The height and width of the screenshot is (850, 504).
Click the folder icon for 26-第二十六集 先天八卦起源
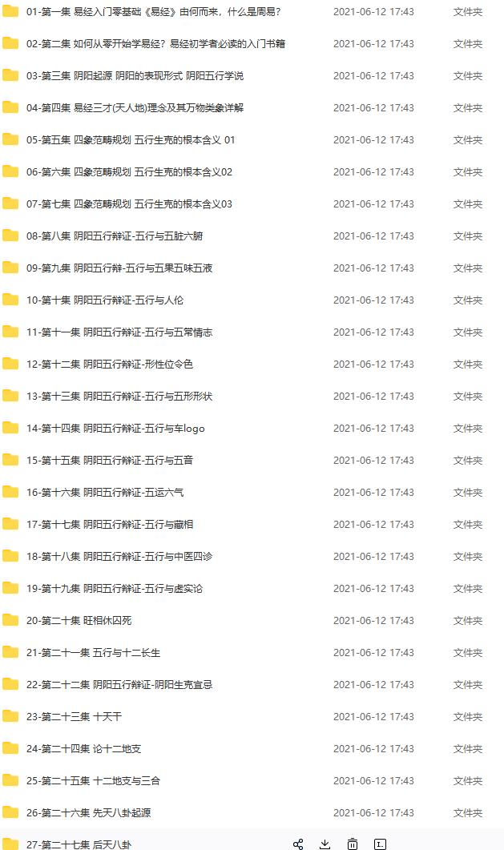click(x=10, y=812)
